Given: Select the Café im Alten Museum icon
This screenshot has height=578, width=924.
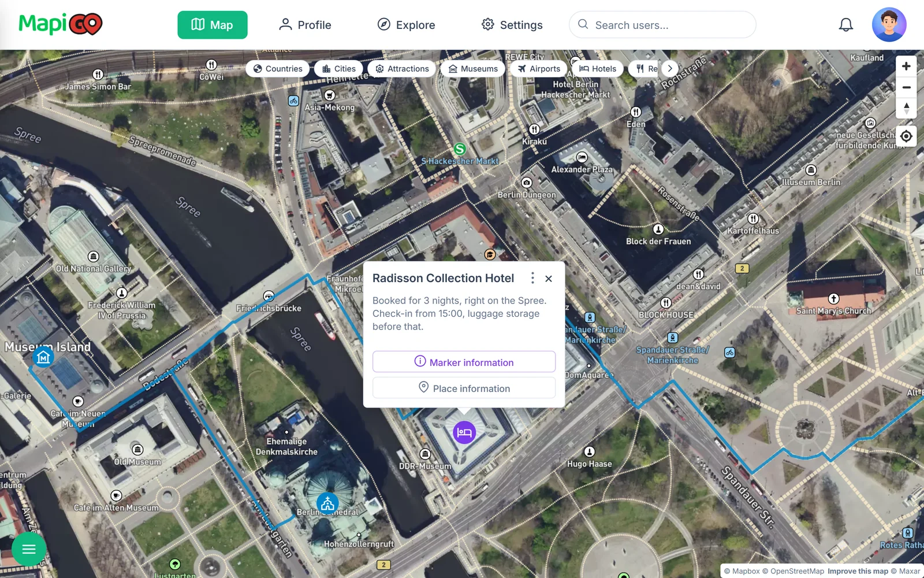Looking at the screenshot, I should [x=116, y=495].
